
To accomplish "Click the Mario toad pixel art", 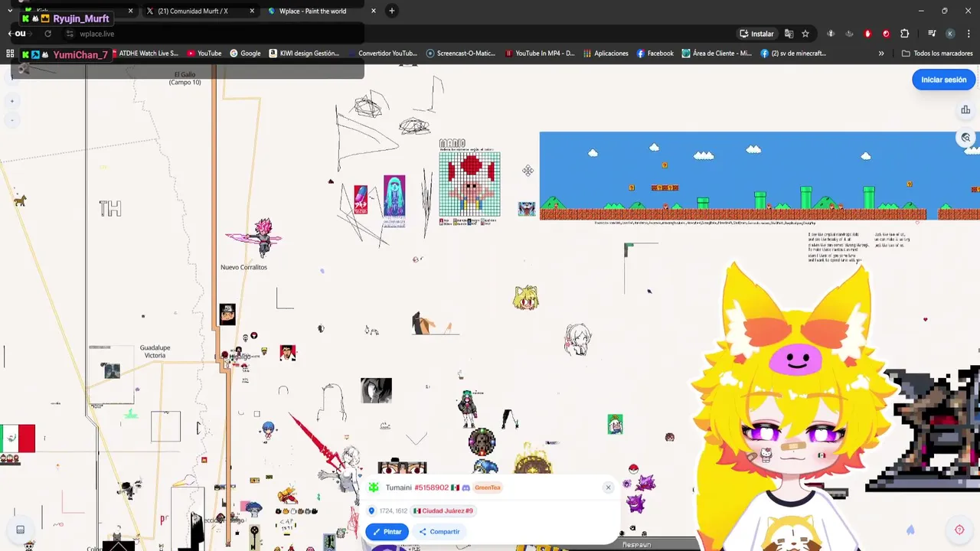I will click(x=469, y=184).
